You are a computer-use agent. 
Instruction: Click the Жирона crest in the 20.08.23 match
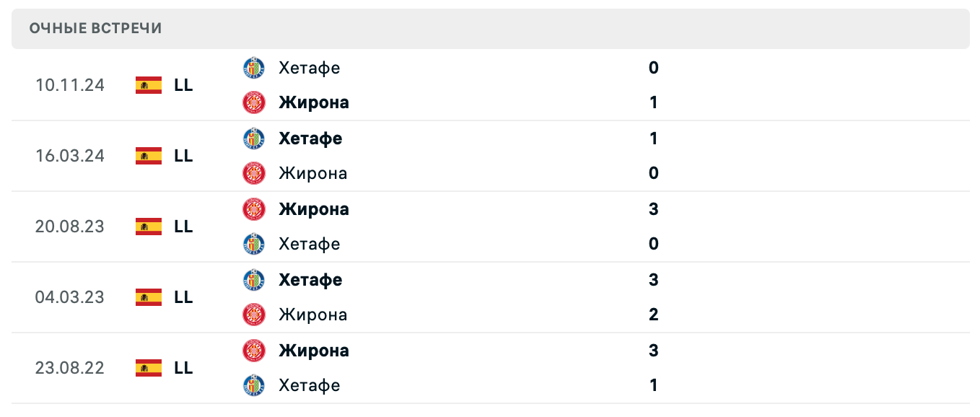pos(254,209)
